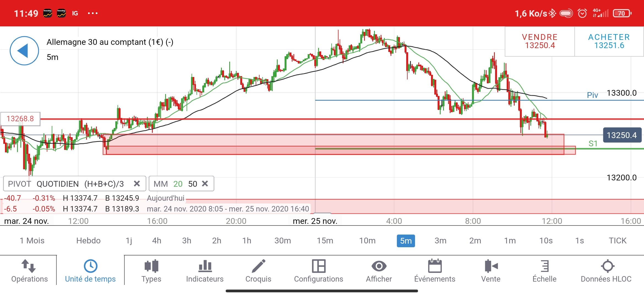644x297 pixels.
Task: Switch to the Unité de temps tab
Action: 90,271
